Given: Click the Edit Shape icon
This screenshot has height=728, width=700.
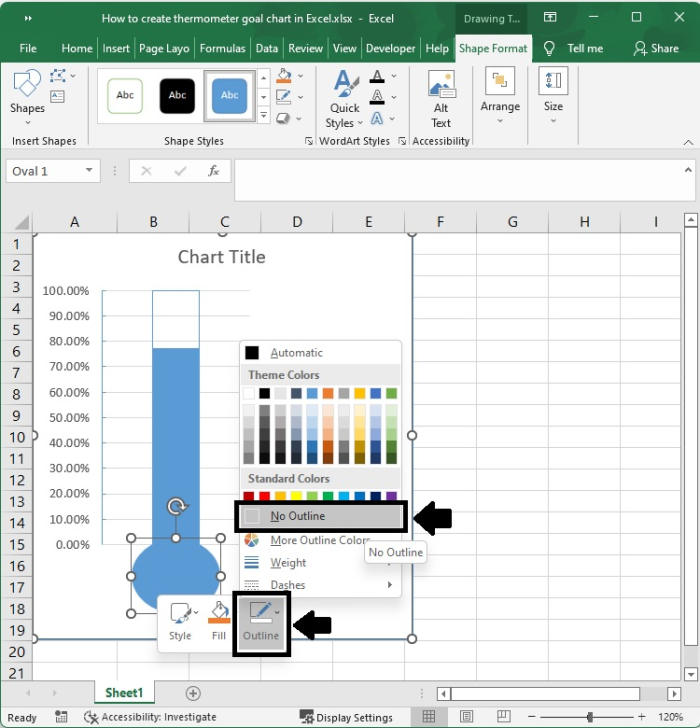Looking at the screenshot, I should pos(58,76).
